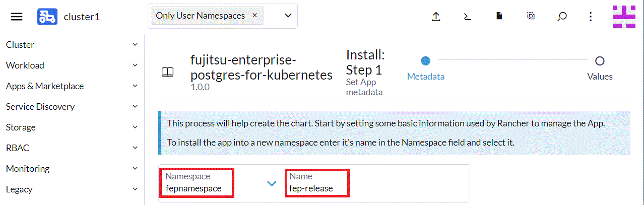Remove the Only User Namespaces filter tag
The height and width of the screenshot is (205, 644).
click(x=254, y=15)
